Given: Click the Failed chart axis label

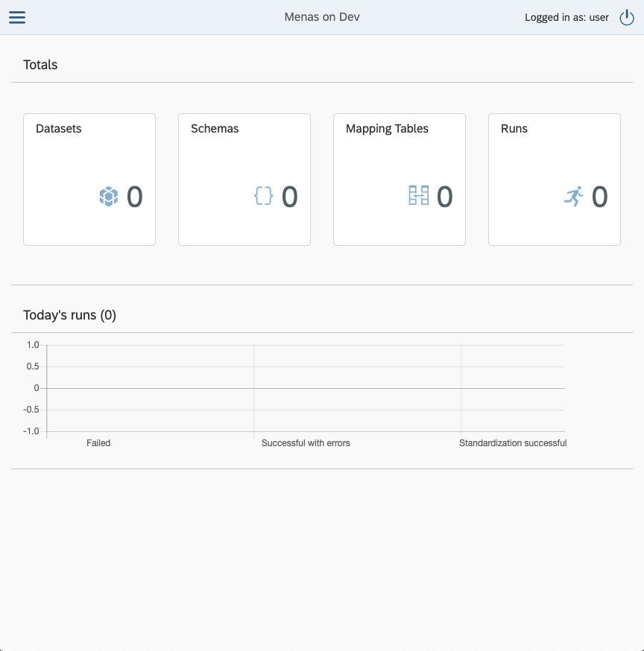Looking at the screenshot, I should (x=98, y=443).
